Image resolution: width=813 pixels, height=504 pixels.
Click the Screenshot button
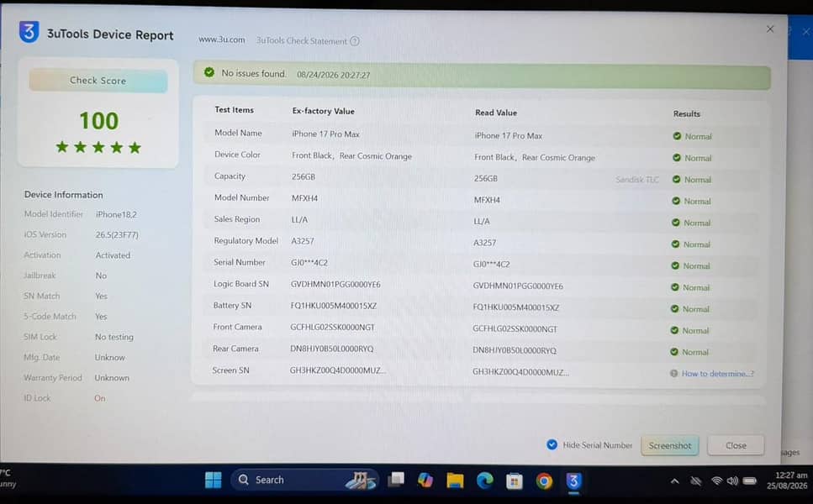click(x=669, y=445)
